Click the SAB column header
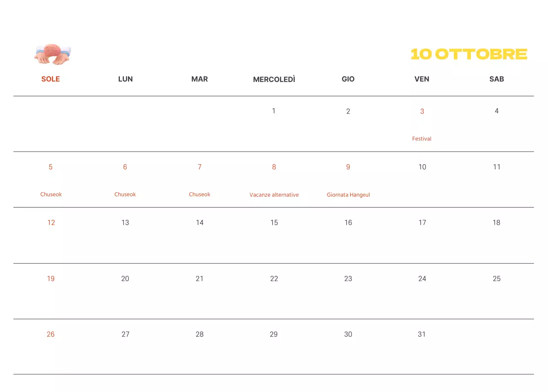This screenshot has height=392, width=548. coord(497,79)
